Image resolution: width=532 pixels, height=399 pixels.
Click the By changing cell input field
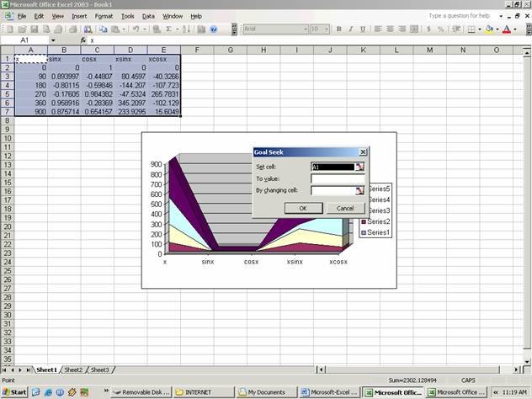[332, 190]
